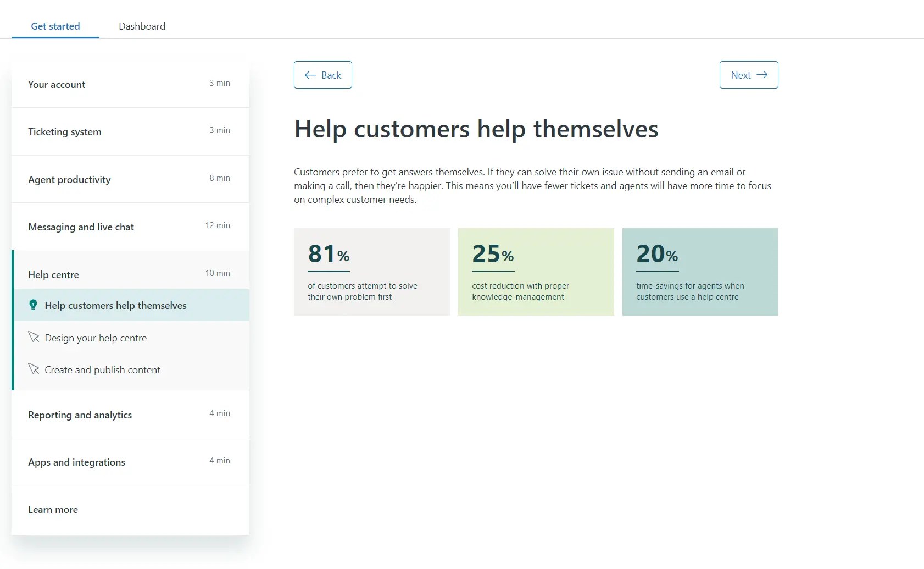Select the Get started tab
The width and height of the screenshot is (924, 569).
tap(55, 26)
